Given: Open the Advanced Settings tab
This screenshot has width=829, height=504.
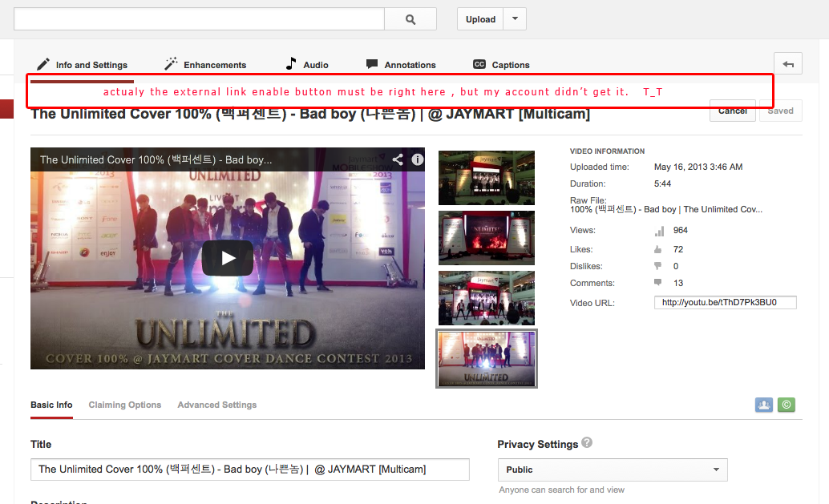Looking at the screenshot, I should (216, 405).
